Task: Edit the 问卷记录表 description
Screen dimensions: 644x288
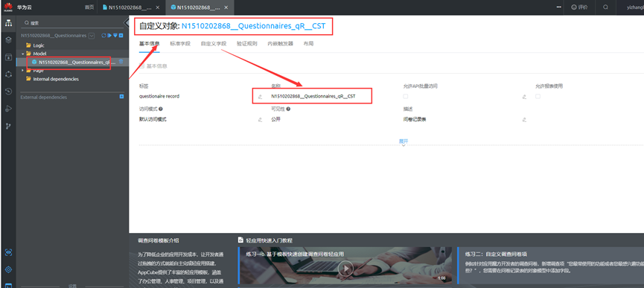Action: (x=524, y=120)
